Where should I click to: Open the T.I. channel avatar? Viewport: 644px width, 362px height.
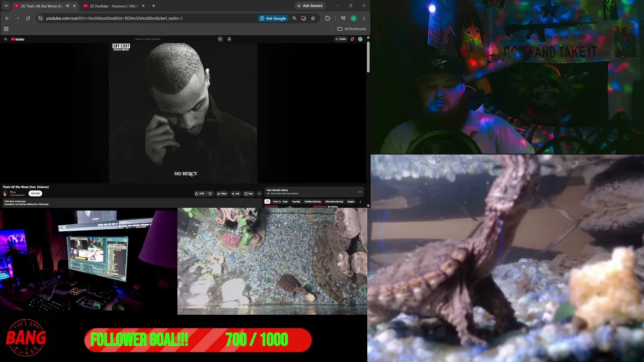coord(6,193)
